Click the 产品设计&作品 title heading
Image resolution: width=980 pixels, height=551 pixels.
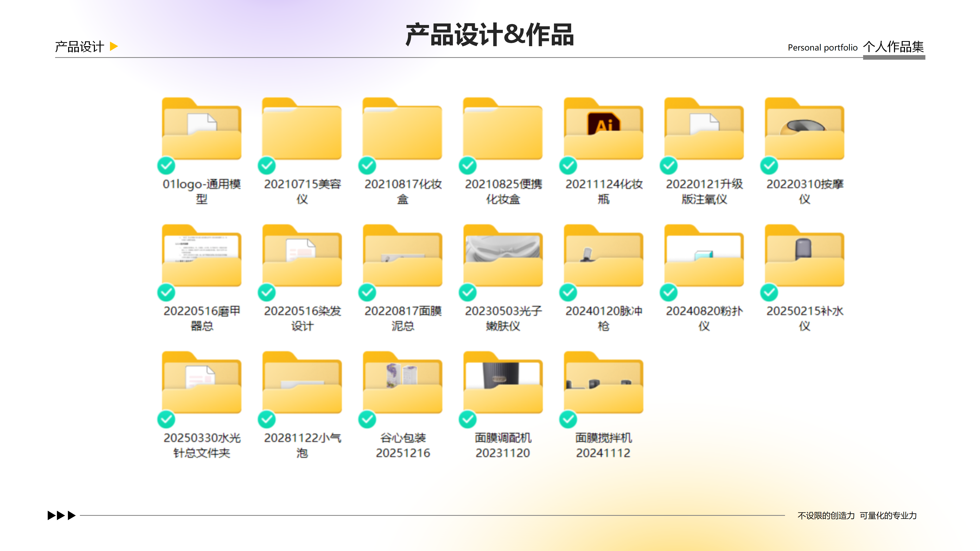tap(490, 35)
